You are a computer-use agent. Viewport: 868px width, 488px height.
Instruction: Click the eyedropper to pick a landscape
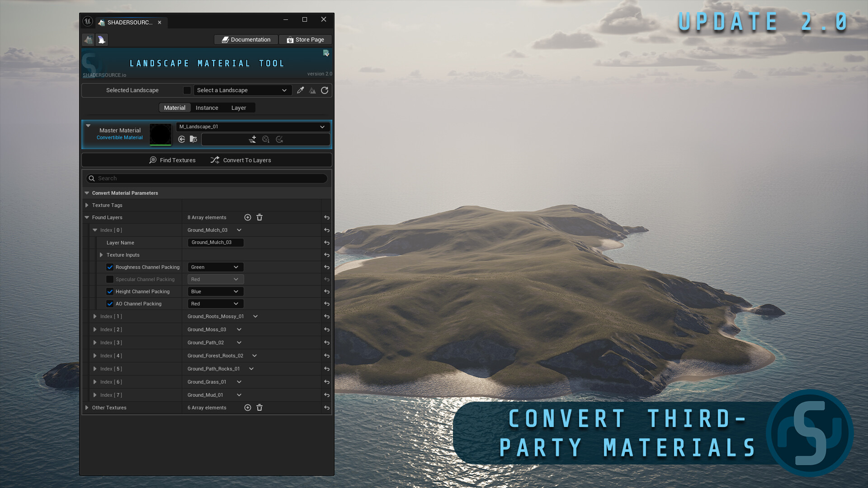301,90
